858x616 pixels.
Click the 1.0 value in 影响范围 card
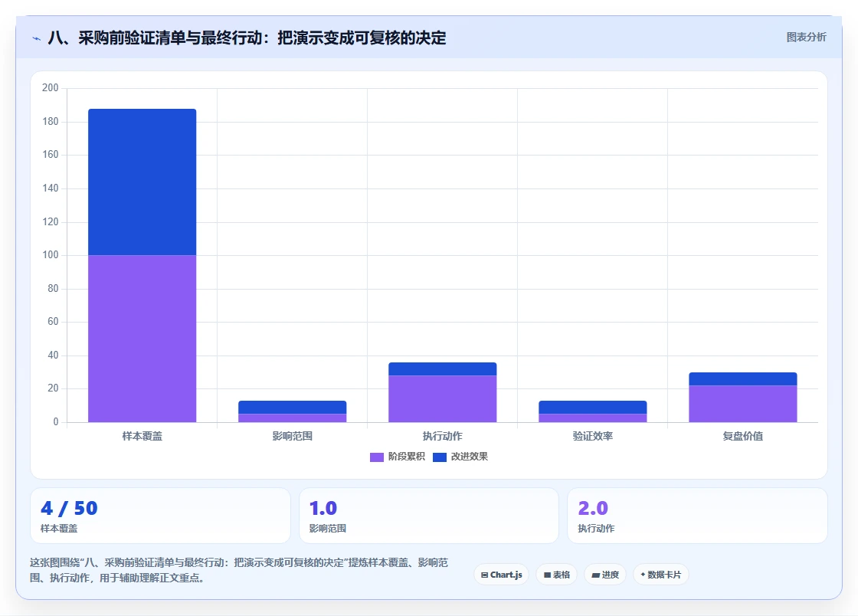[x=323, y=508]
